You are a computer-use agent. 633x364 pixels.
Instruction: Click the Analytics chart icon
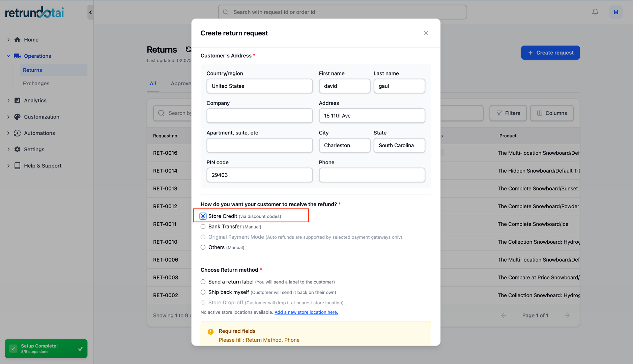point(18,100)
